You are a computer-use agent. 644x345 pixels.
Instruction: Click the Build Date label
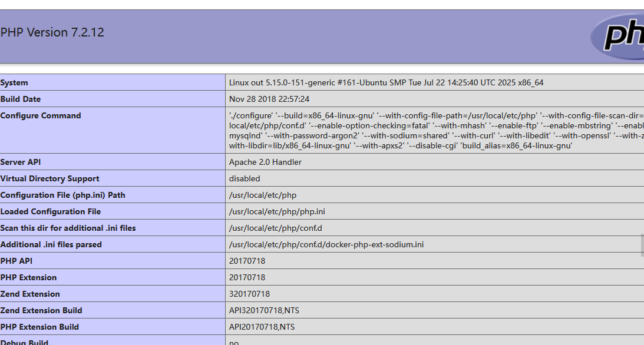[21, 99]
